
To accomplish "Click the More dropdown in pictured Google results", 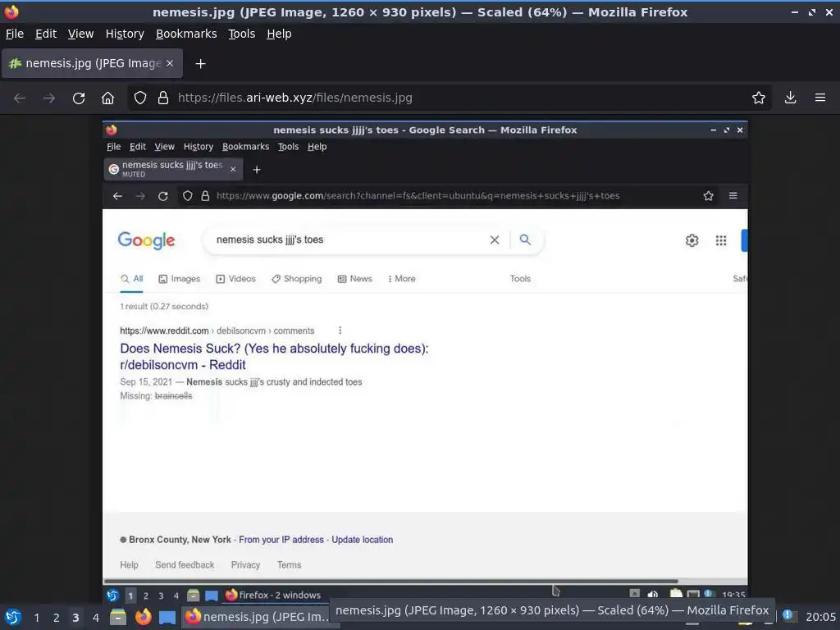I will click(x=402, y=279).
